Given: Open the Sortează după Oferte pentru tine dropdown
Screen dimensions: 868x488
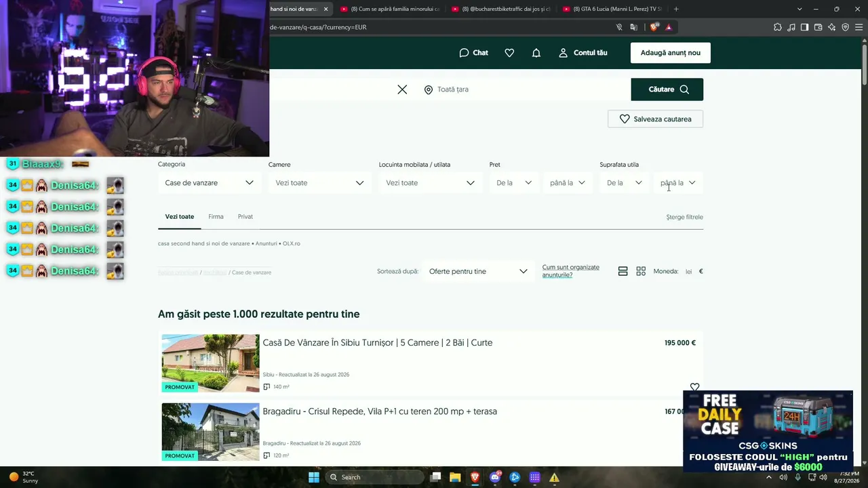Looking at the screenshot, I should click(477, 271).
